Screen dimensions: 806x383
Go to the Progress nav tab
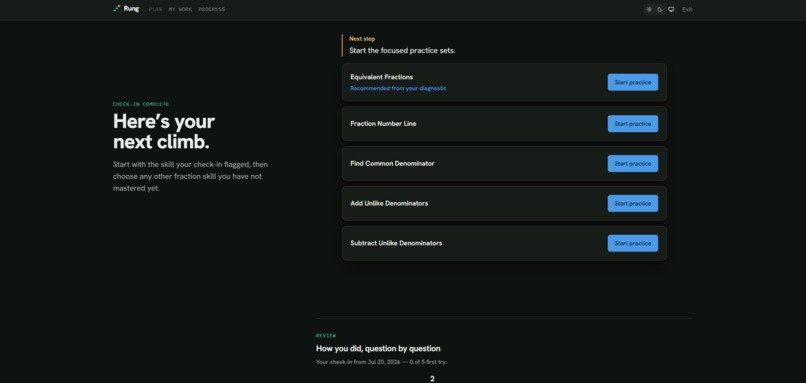(x=212, y=9)
